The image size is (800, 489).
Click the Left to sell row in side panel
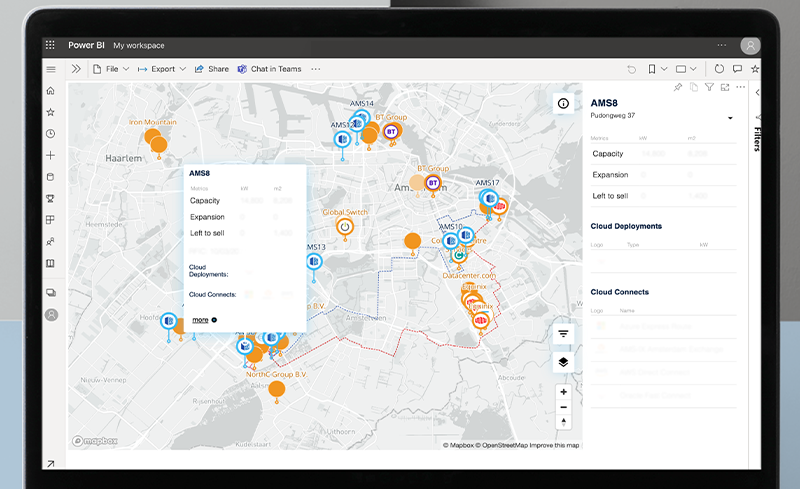(x=663, y=196)
